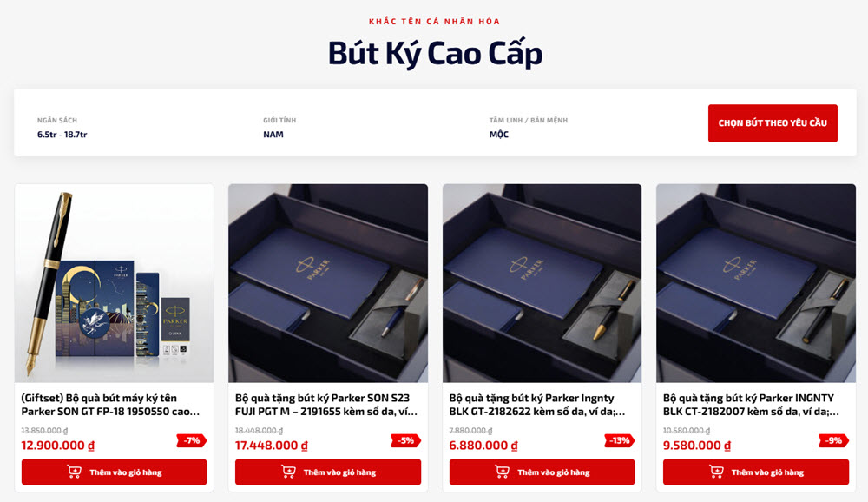The width and height of the screenshot is (868, 502).
Task: Click cart icon under Parker INGNTY BLK CT set
Action: 716,472
